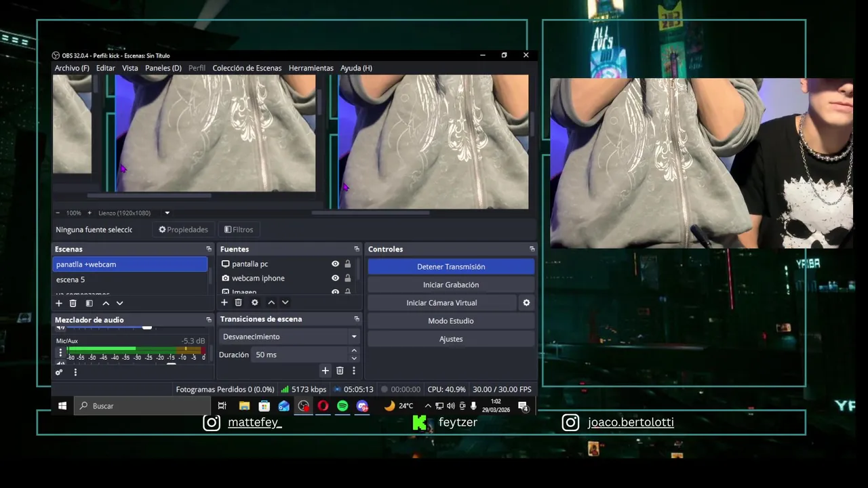Screen dimensions: 868x488
Task: Click the Duración 50 ms field
Action: point(300,354)
